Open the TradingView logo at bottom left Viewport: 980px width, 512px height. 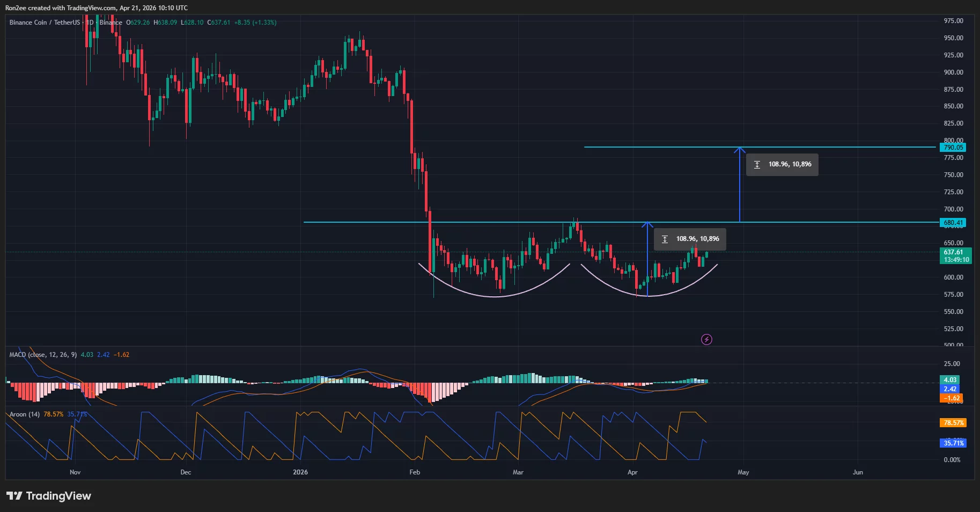pyautogui.click(x=49, y=496)
